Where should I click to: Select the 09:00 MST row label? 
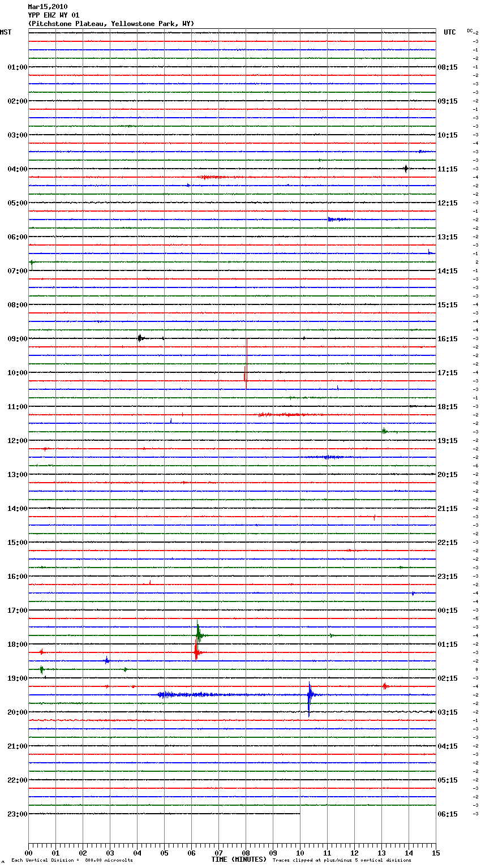18,339
